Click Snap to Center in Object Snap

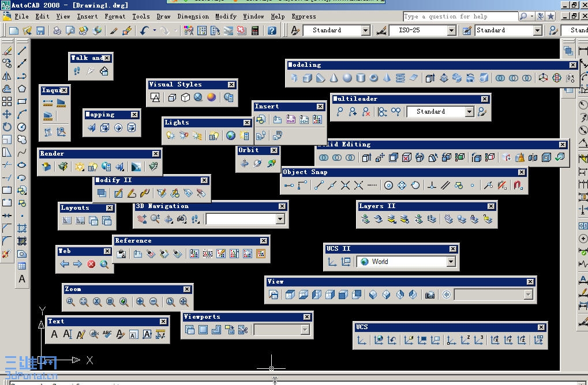388,185
